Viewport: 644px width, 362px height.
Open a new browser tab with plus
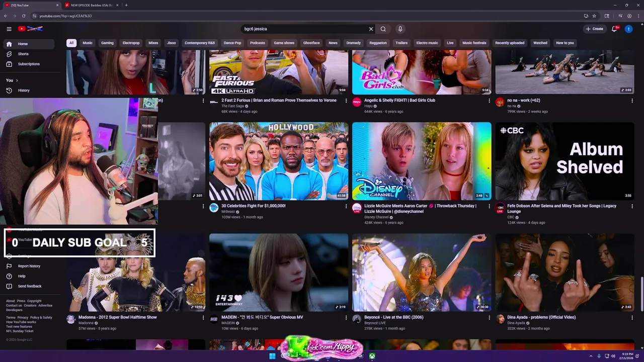coord(126,5)
